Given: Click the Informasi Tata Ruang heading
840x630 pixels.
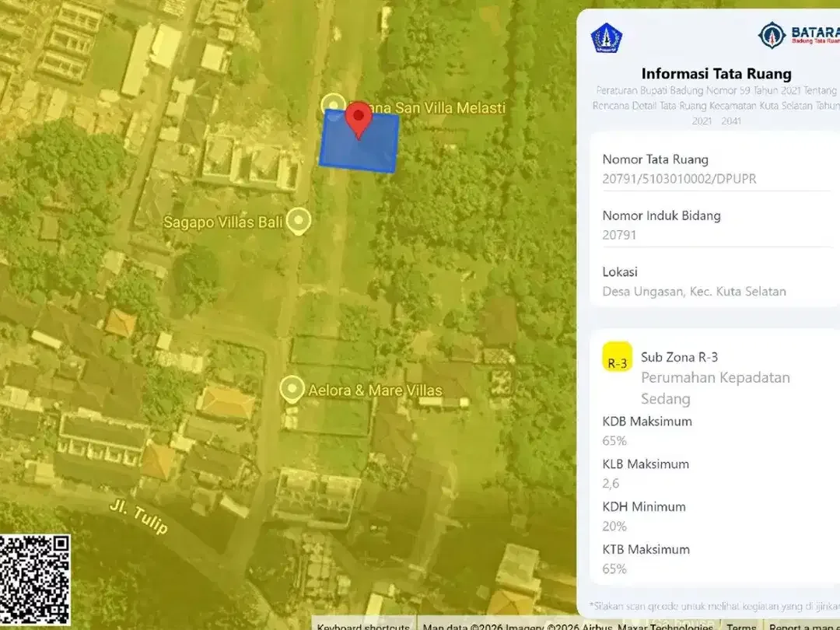Looking at the screenshot, I should 716,73.
